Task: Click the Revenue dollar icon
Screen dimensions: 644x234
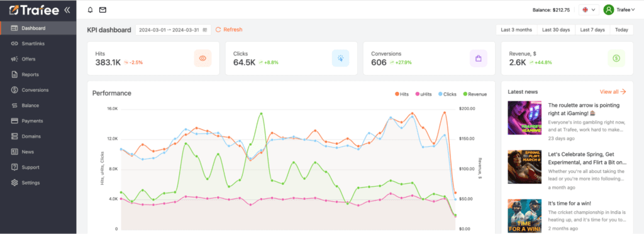Action: click(616, 58)
